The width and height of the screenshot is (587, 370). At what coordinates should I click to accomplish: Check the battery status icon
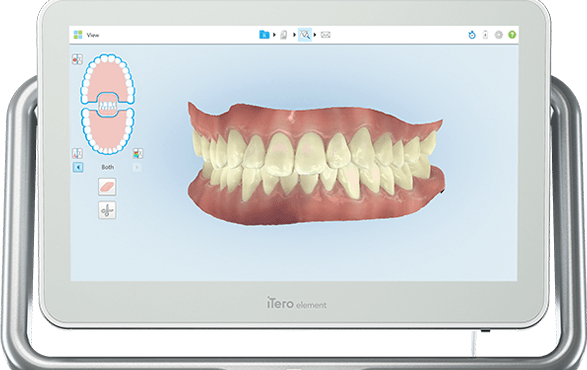[x=486, y=35]
